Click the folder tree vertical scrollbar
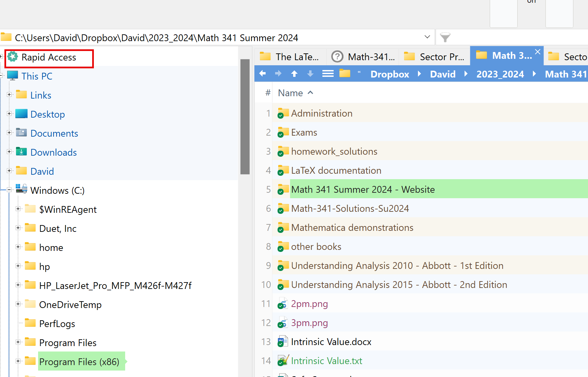Screen dimensions: 588x377 tap(245, 117)
